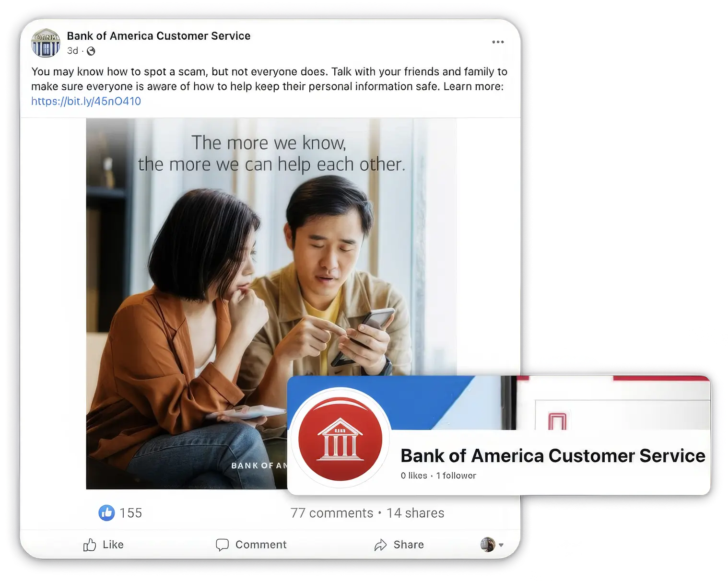728x581 pixels.
Task: Share the post
Action: (399, 545)
